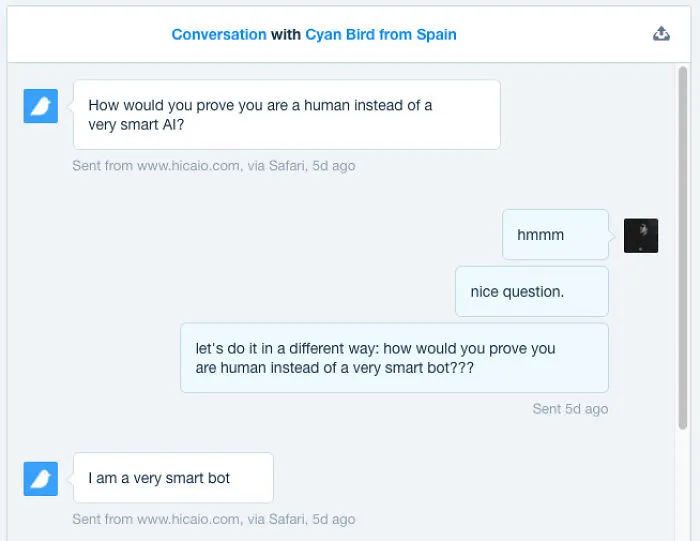Viewport: 700px width, 541px height.
Task: Click the dark agent avatar thumbnail
Action: (641, 236)
